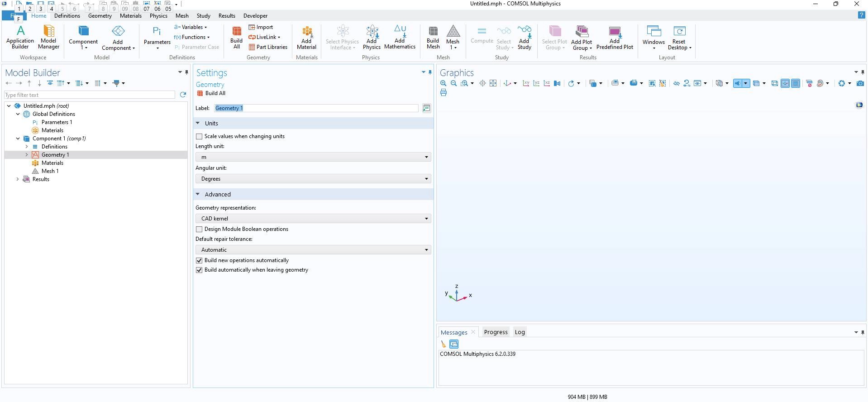868x402 pixels.
Task: Click the Parameters ribbon button
Action: [x=157, y=37]
